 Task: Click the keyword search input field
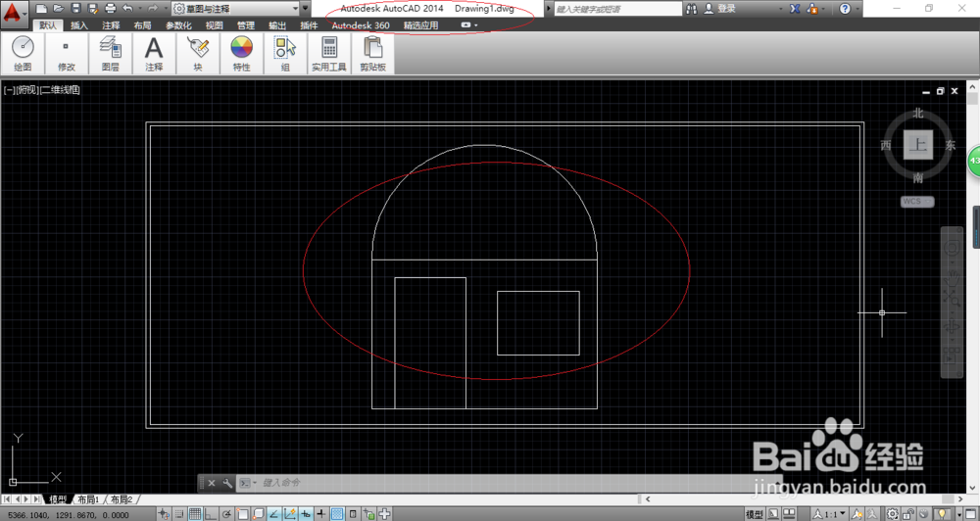coord(618,9)
